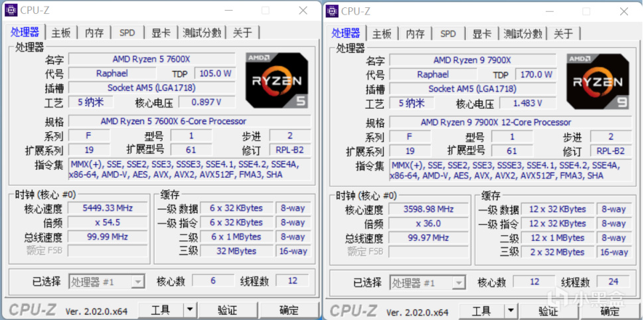The image size is (644, 320).
Task: Click the TDP value 170.0 W
Action: pyautogui.click(x=536, y=74)
